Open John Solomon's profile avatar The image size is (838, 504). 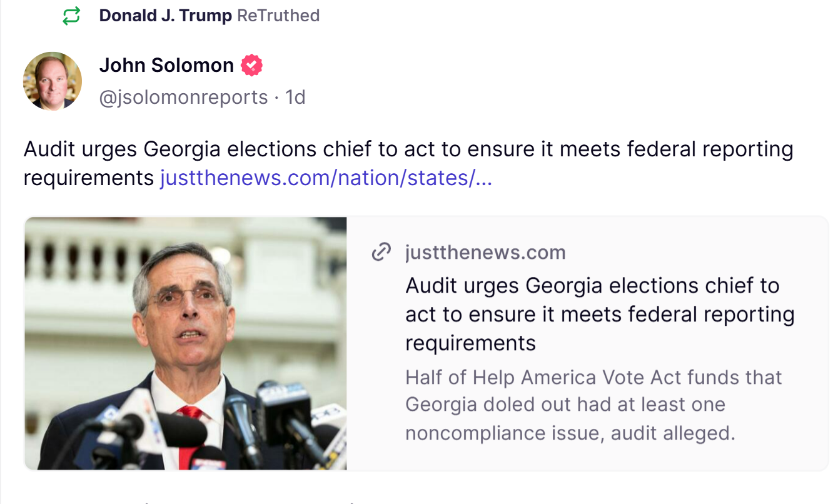(x=53, y=81)
